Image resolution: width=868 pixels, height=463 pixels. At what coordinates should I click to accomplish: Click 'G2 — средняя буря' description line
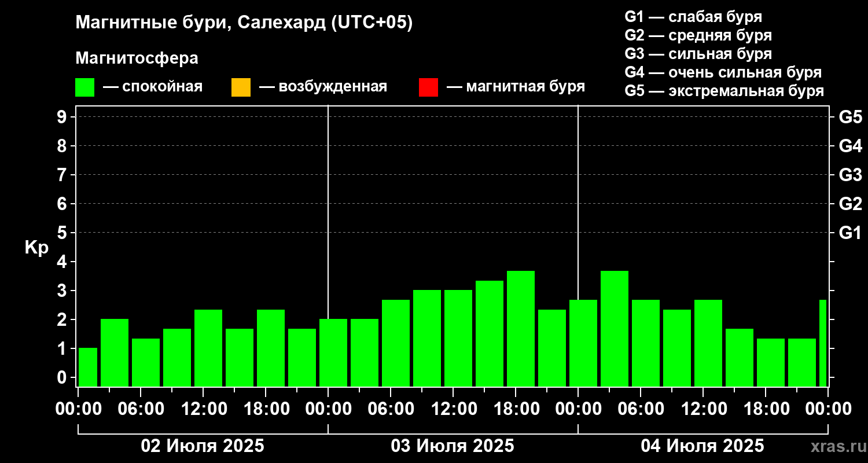pyautogui.click(x=698, y=35)
